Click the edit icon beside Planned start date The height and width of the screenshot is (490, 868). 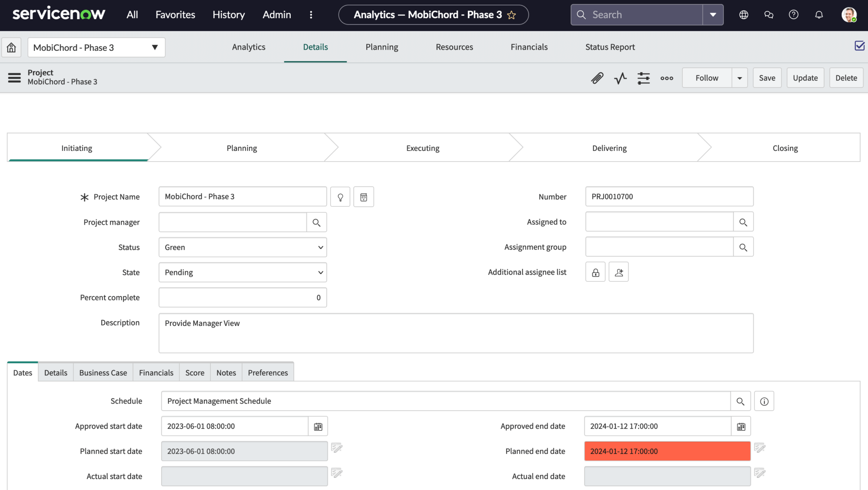(337, 448)
